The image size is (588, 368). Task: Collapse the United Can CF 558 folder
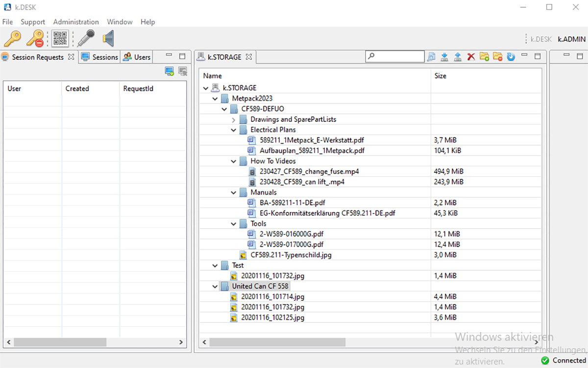click(215, 287)
